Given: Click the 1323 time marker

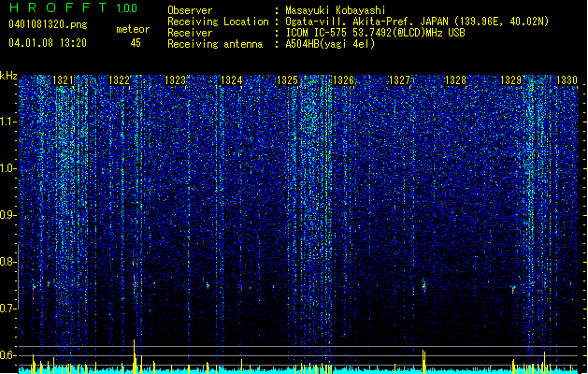Looking at the screenshot, I should coord(175,80).
